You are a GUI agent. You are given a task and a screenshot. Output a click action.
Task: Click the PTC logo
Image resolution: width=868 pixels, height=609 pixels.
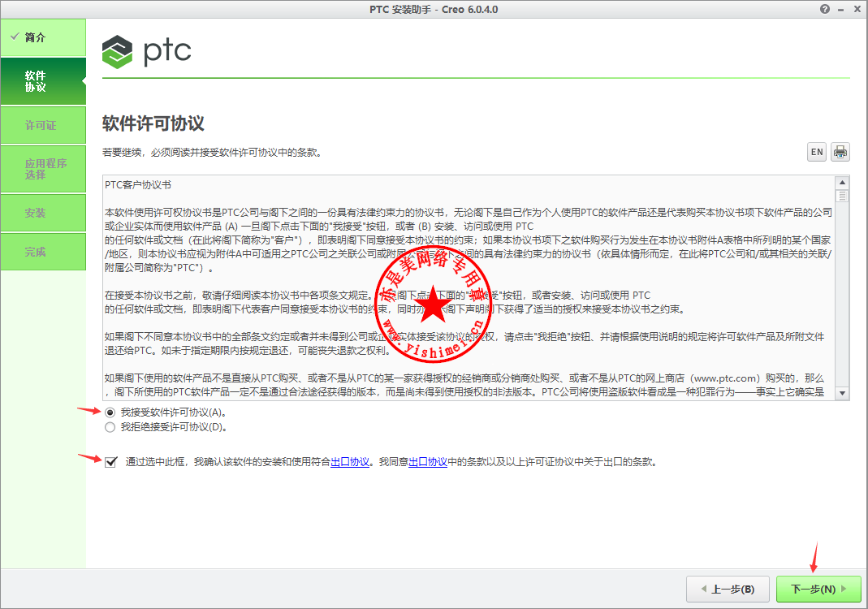[147, 51]
